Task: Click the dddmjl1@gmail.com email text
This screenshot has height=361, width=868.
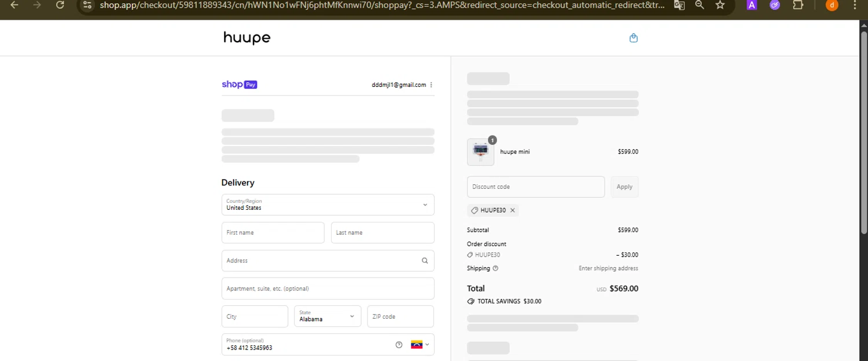Action: pyautogui.click(x=399, y=85)
